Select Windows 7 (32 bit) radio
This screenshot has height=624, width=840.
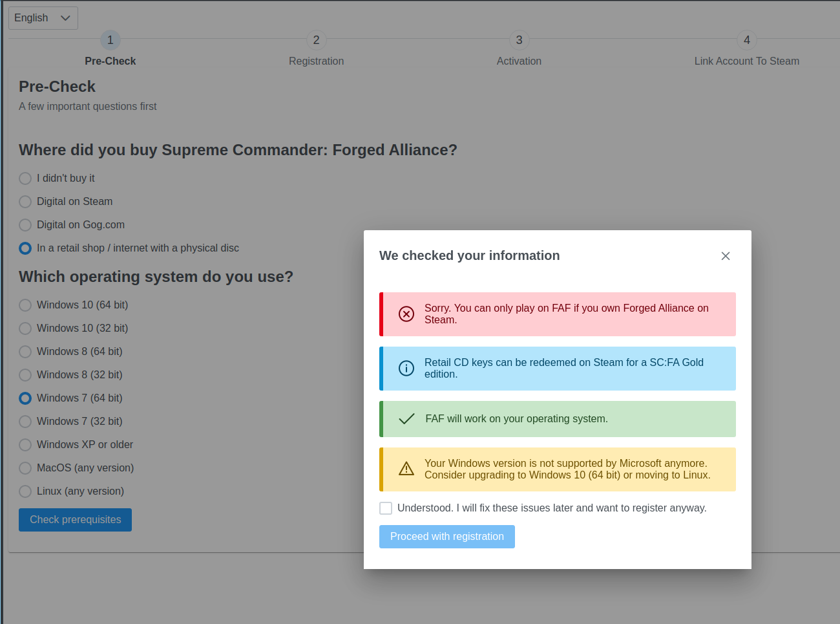coord(25,422)
